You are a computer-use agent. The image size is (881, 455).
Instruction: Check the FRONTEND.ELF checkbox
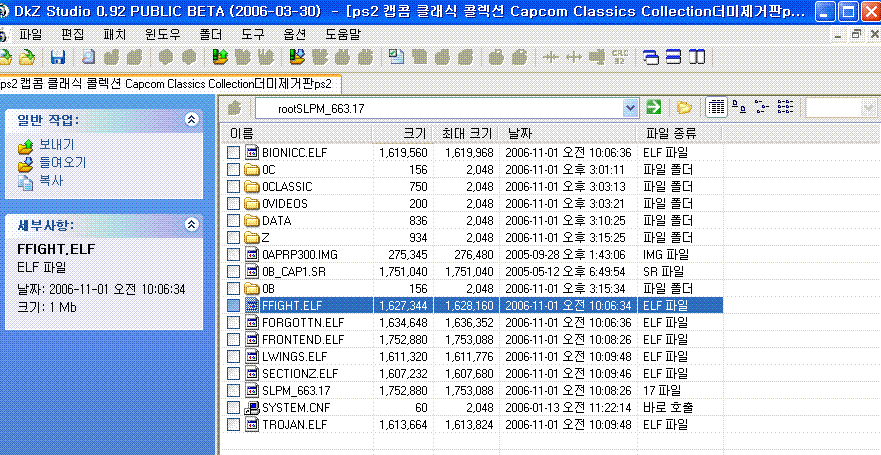233,340
